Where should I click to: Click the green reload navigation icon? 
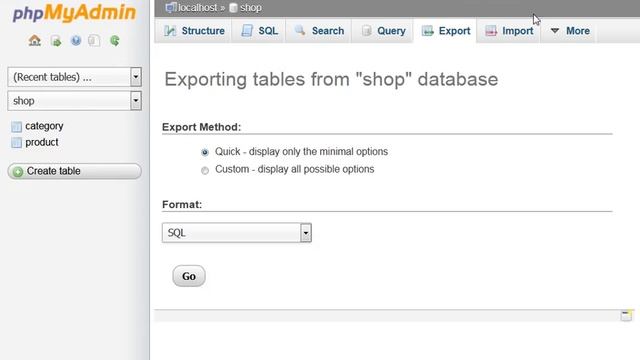(115, 40)
